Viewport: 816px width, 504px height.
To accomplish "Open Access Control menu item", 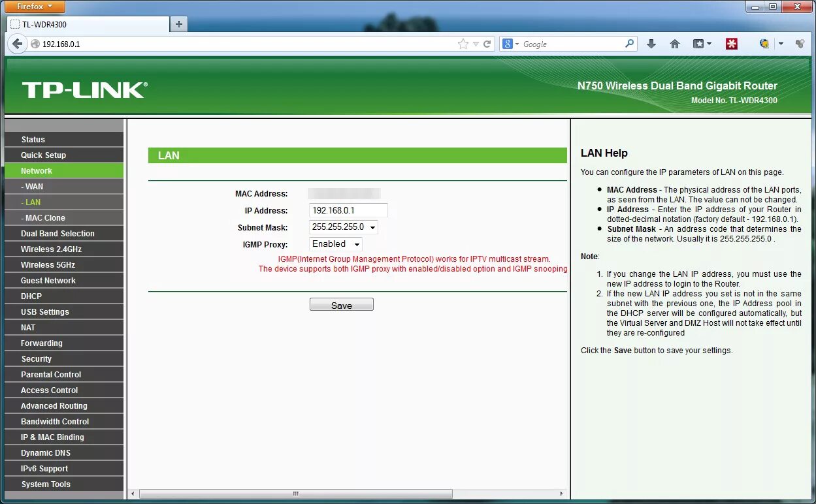I will 63,390.
